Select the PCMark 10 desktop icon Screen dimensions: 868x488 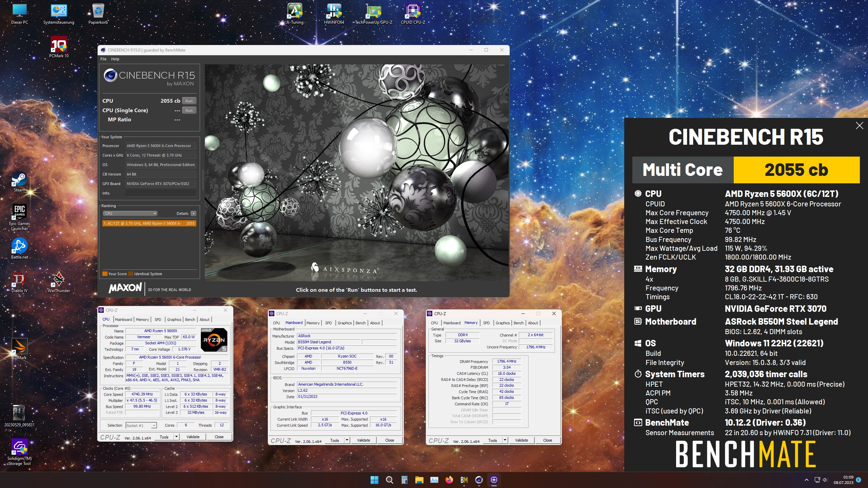(59, 47)
